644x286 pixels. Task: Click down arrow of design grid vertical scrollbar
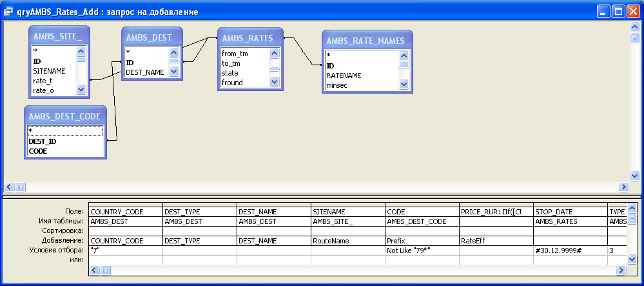point(634,260)
